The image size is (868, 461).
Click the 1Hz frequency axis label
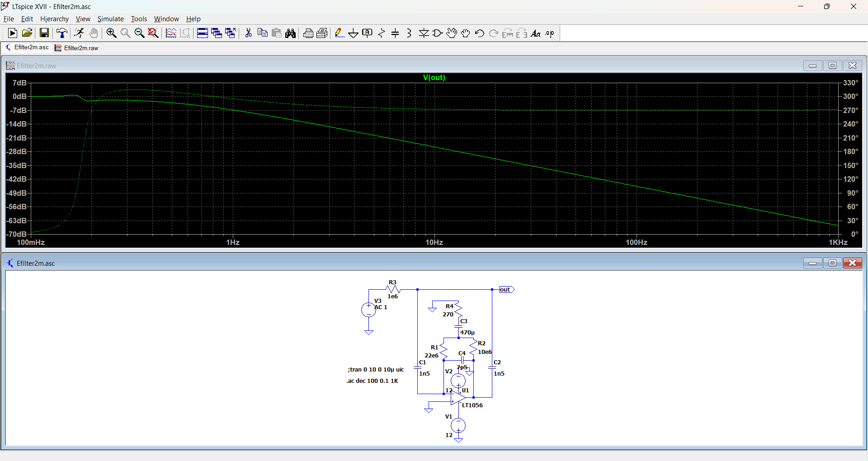coord(233,243)
